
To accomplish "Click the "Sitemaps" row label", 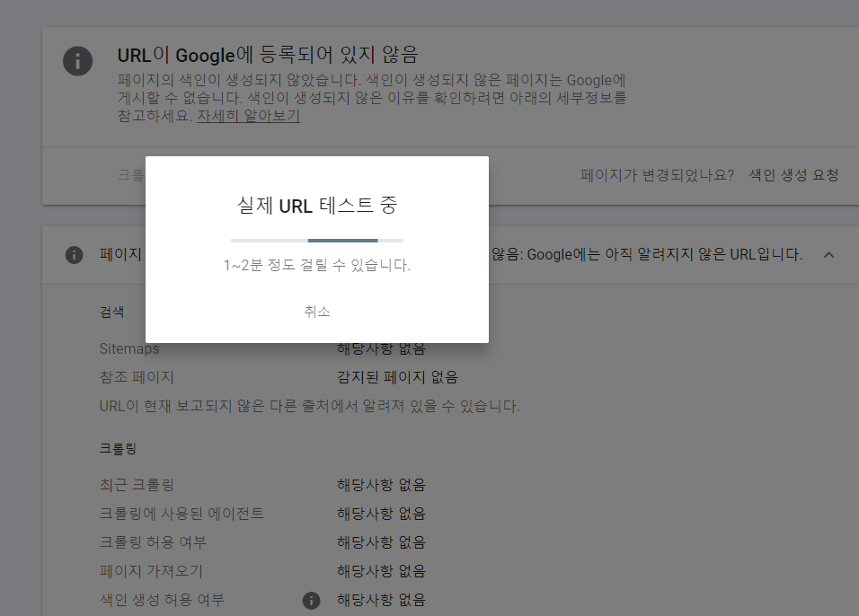I will pos(130,348).
